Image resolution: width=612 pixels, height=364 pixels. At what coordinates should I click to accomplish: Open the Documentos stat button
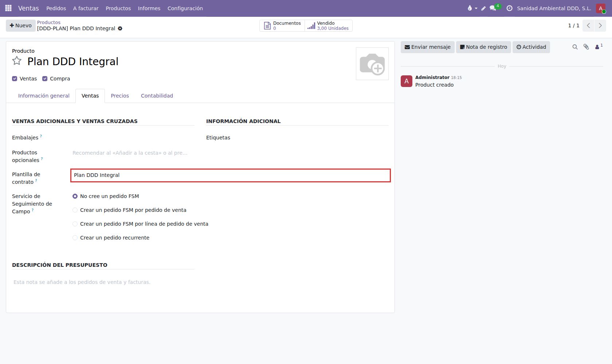pyautogui.click(x=282, y=25)
